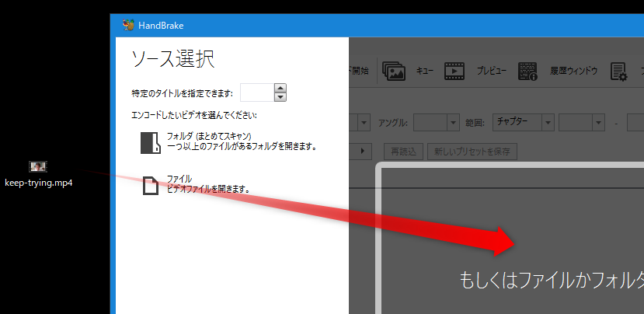Open the queue (キュー) toolbar icon
644x314 pixels.
point(395,72)
